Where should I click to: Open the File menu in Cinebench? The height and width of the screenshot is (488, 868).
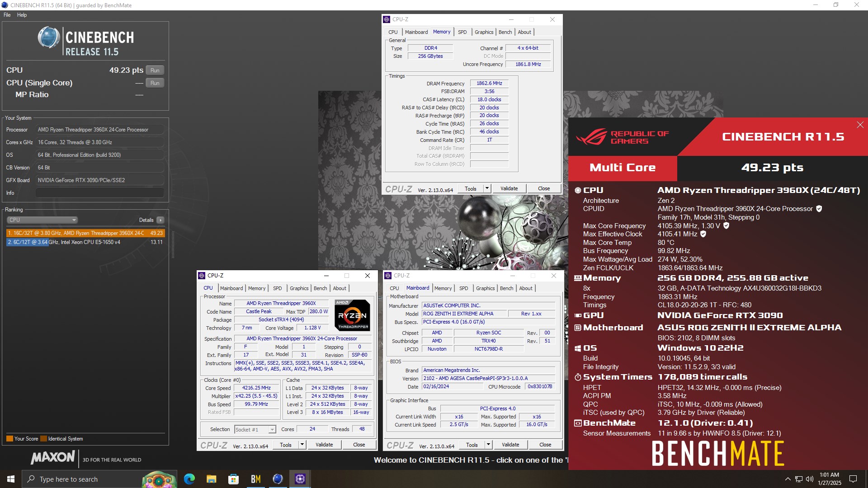pyautogui.click(x=7, y=15)
